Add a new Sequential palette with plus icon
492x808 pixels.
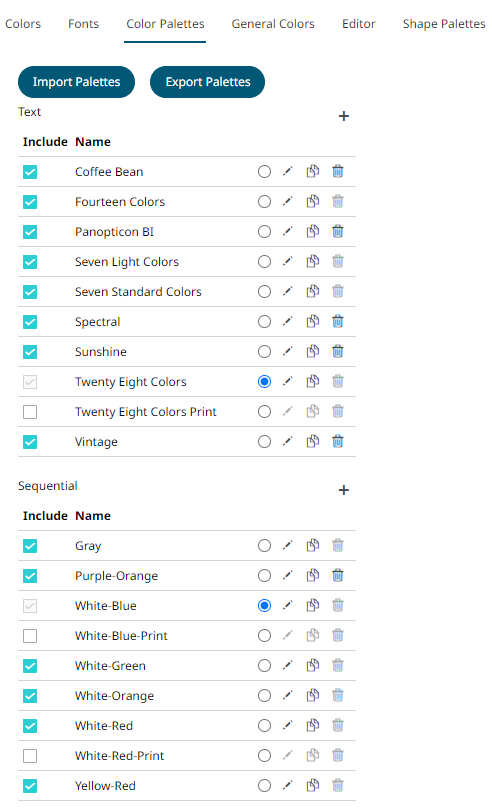pos(344,490)
